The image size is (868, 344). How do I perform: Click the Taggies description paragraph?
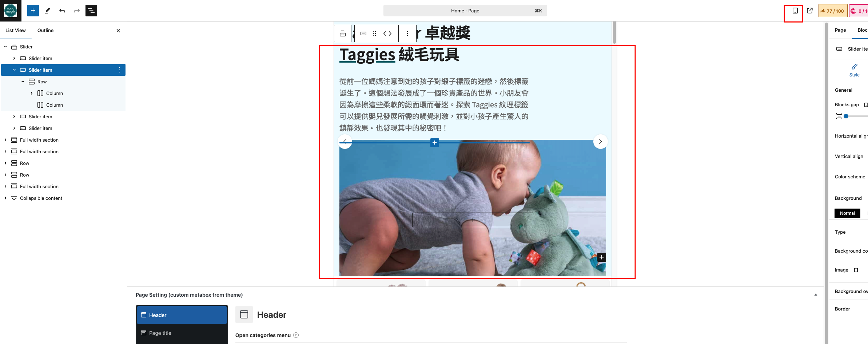pos(434,104)
